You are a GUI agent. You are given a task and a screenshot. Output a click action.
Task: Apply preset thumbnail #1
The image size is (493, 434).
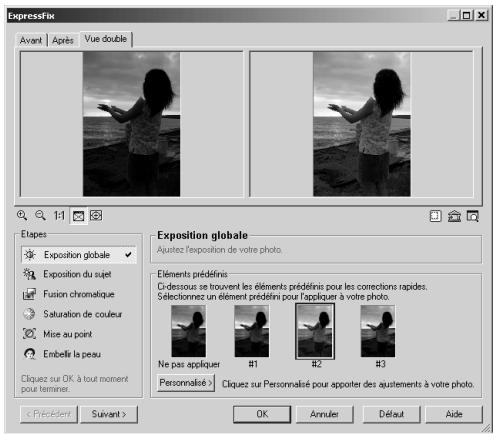252,331
